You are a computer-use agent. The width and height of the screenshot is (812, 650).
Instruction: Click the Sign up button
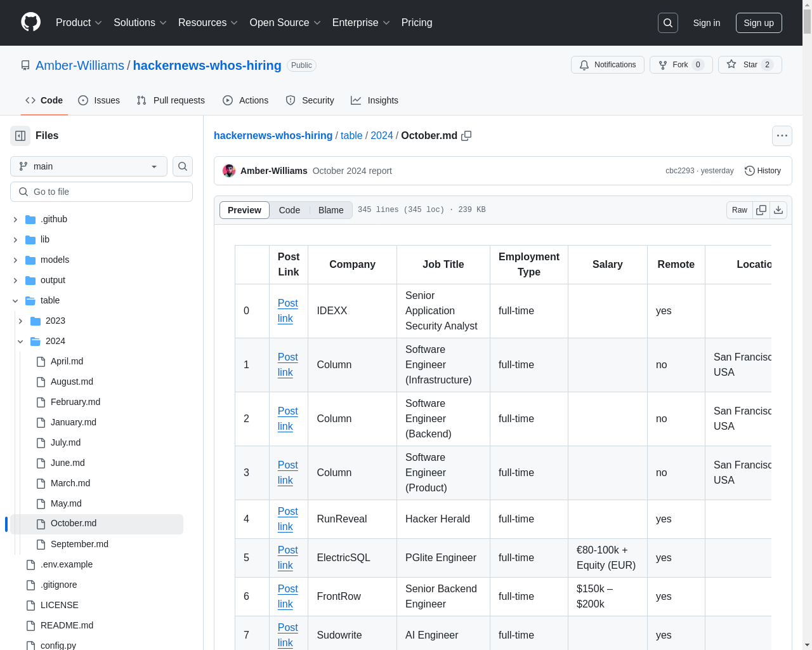759,23
